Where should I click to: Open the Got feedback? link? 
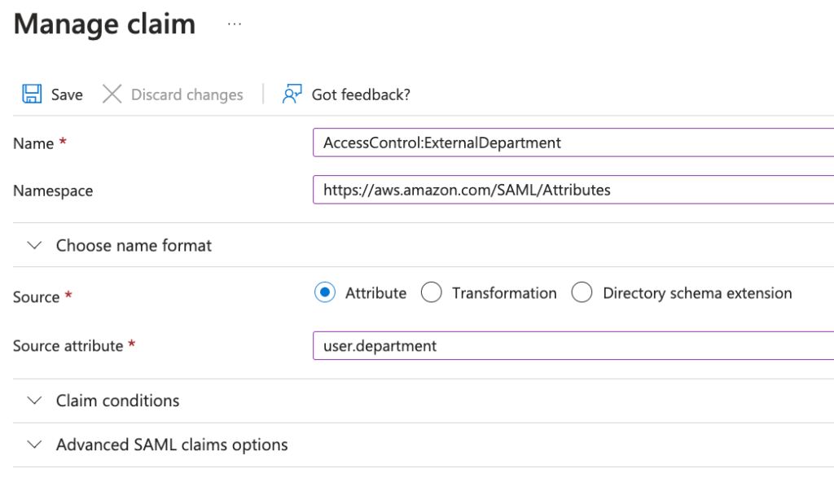(361, 94)
